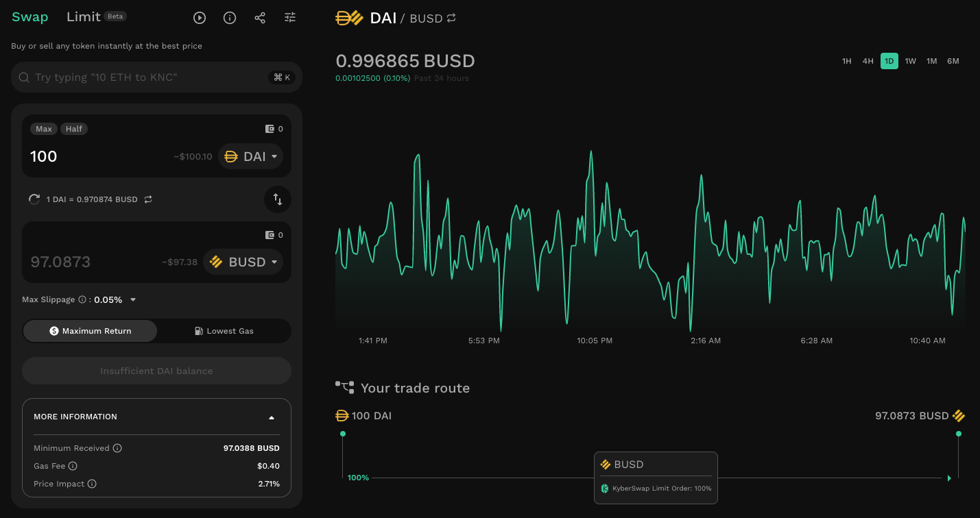Viewport: 980px width, 518px height.
Task: Invert the chart pair DAI / BUSD
Action: (x=451, y=18)
